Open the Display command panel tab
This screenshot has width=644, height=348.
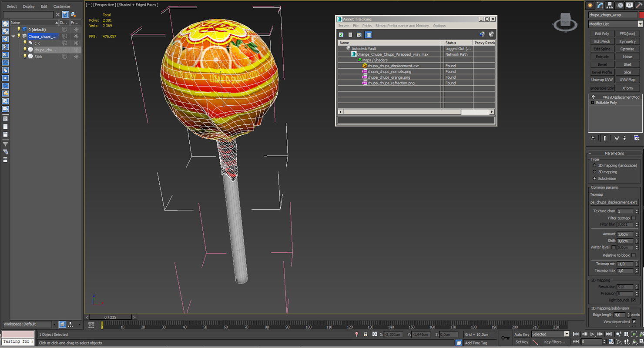[630, 5]
